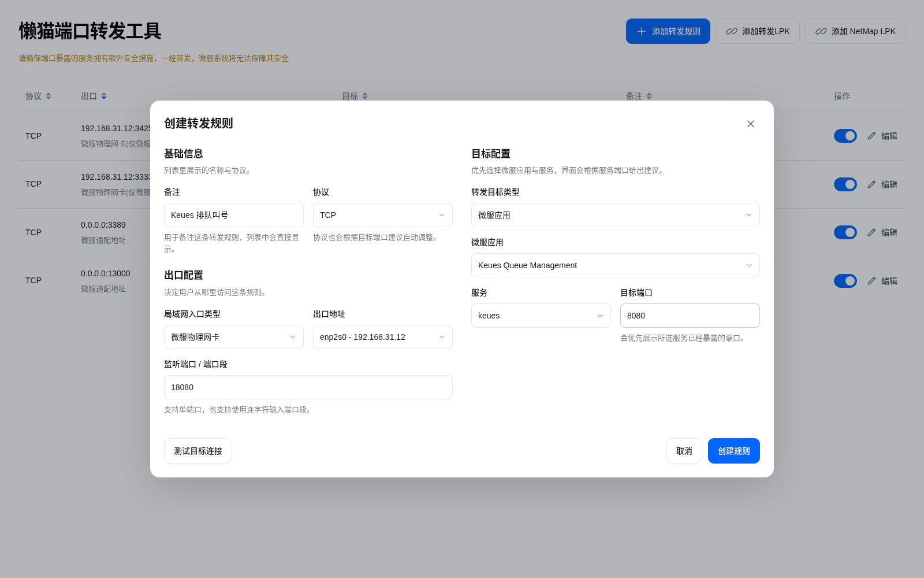Open the 协议 TCP dropdown
924x578 pixels.
[x=383, y=215]
